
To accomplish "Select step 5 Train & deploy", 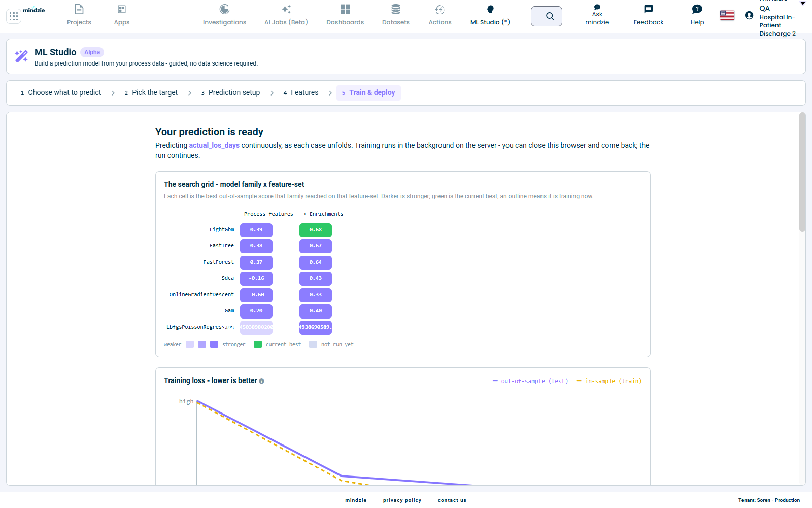I will (368, 93).
